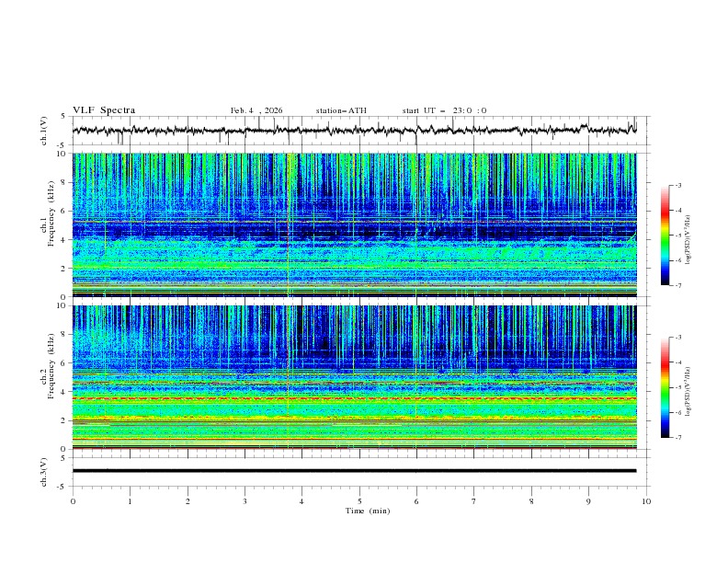Click the "-4" label on ch.2 colorbar
Viewport: 728px width, 563px height.
[678, 362]
